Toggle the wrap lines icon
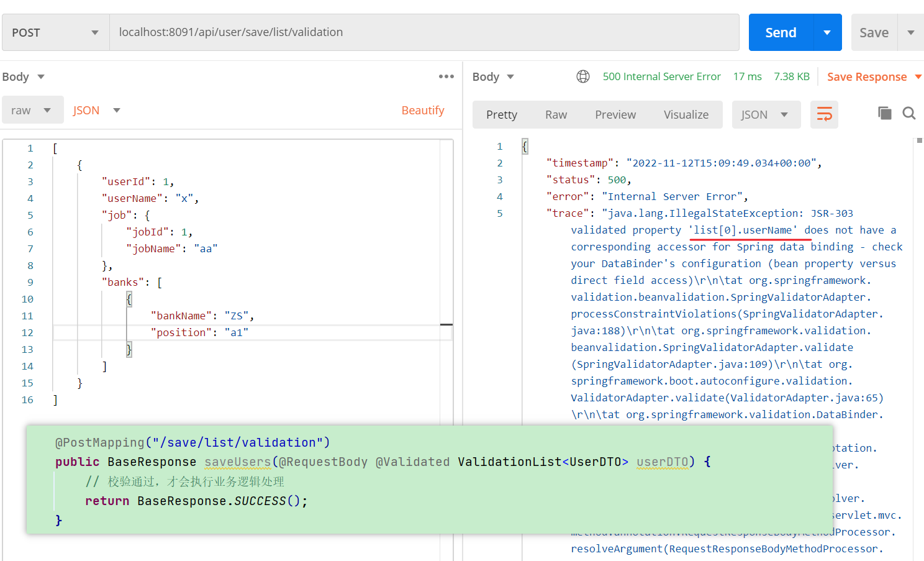This screenshot has width=924, height=561. (x=824, y=114)
